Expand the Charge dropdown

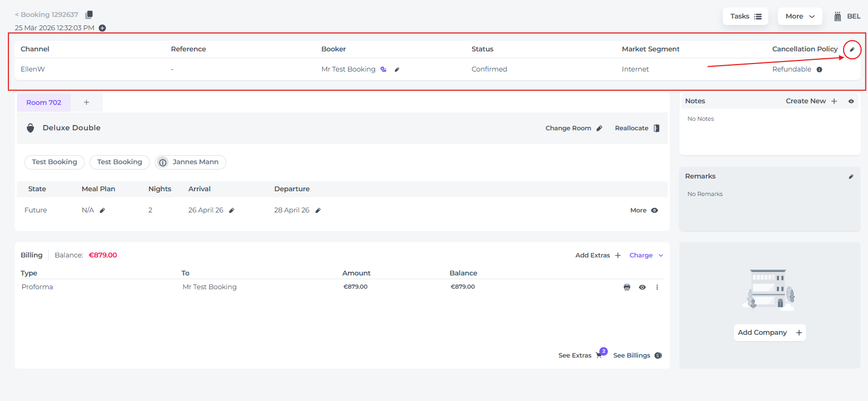click(646, 255)
